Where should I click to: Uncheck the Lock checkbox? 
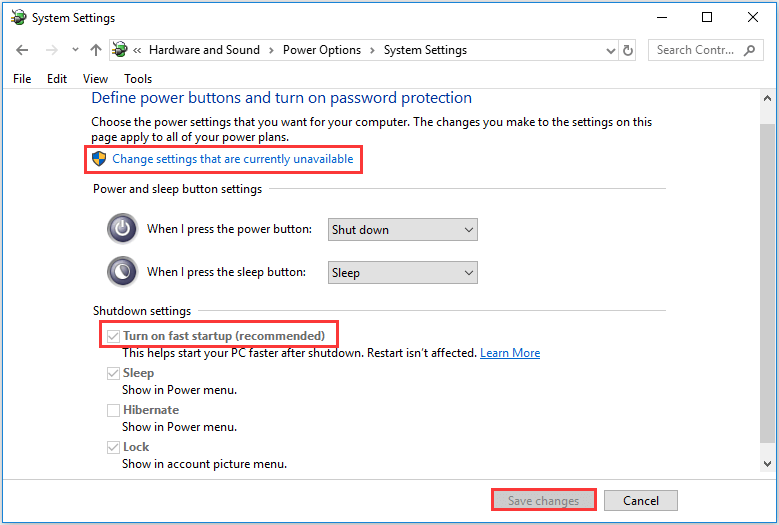tap(113, 447)
